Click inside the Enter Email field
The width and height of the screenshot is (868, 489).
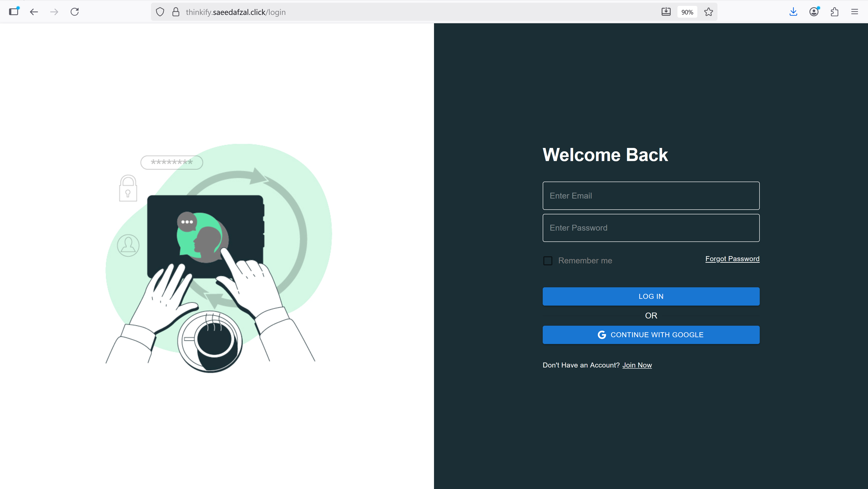click(x=651, y=195)
